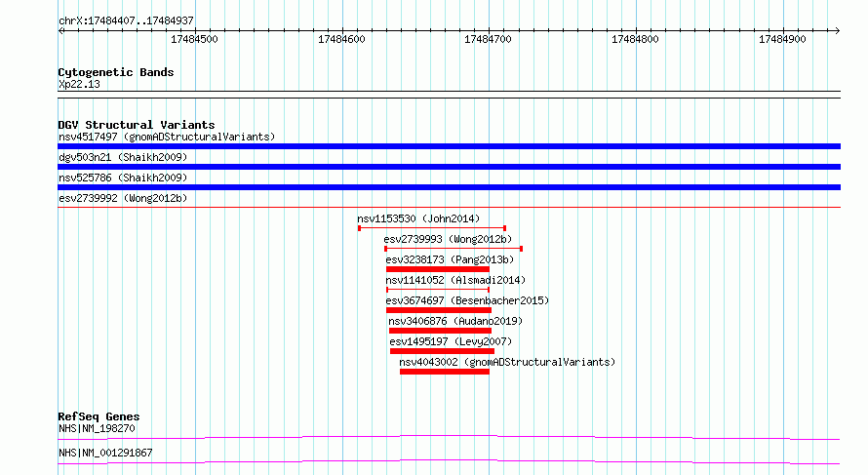Viewport: 868px width, 475px height.
Task: Click the red bar under nsv3406876
Action: click(440, 331)
